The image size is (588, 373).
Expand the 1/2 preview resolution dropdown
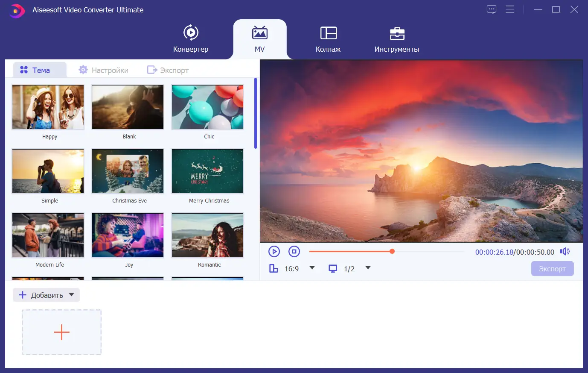point(368,268)
